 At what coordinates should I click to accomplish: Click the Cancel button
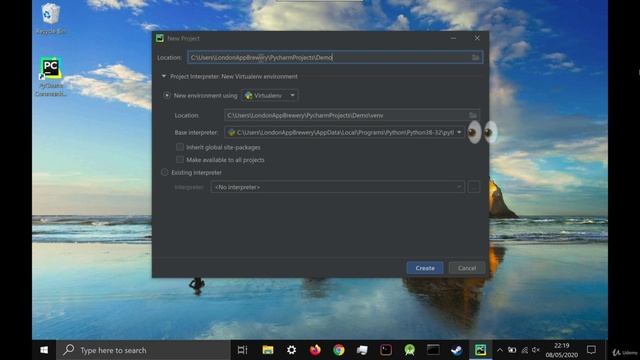[x=467, y=268]
